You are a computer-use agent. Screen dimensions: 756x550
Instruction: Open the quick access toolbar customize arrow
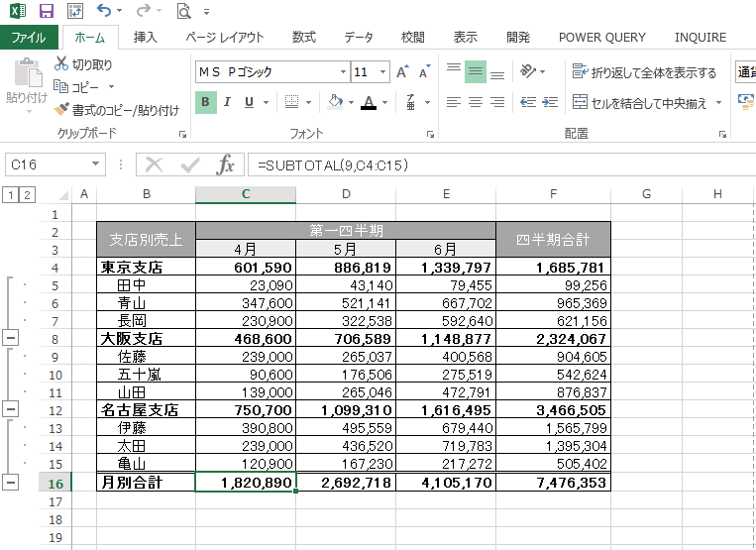(206, 12)
